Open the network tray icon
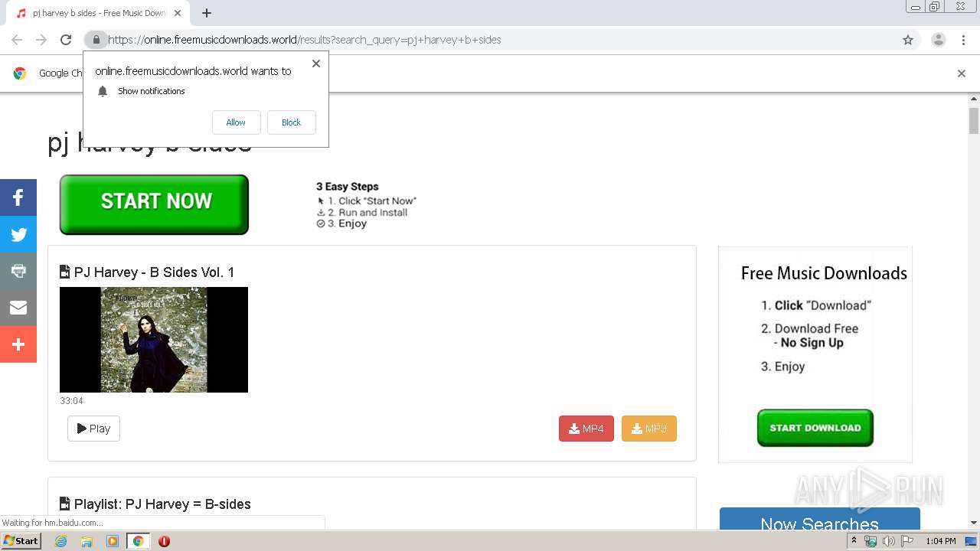Viewport: 980px width, 551px height. coord(871,541)
